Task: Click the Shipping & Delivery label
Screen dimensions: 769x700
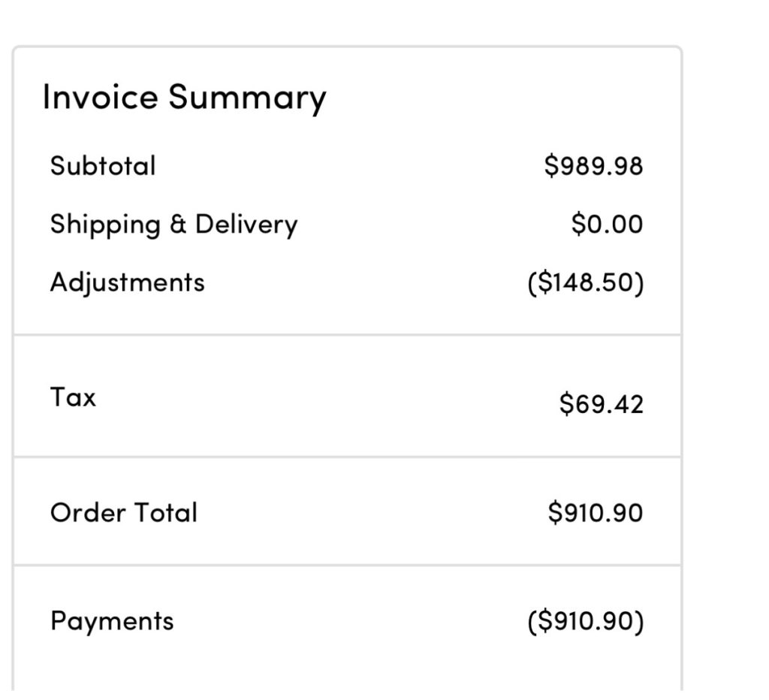Action: click(x=173, y=225)
